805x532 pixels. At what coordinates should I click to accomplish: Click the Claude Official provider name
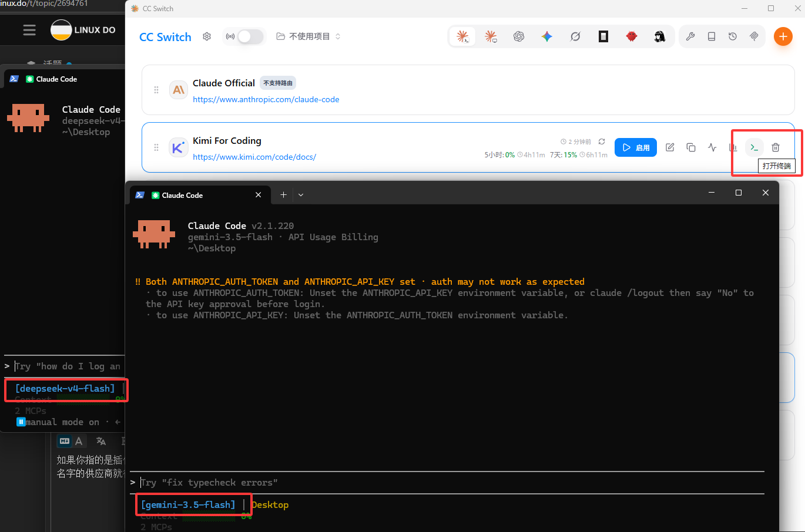point(224,83)
